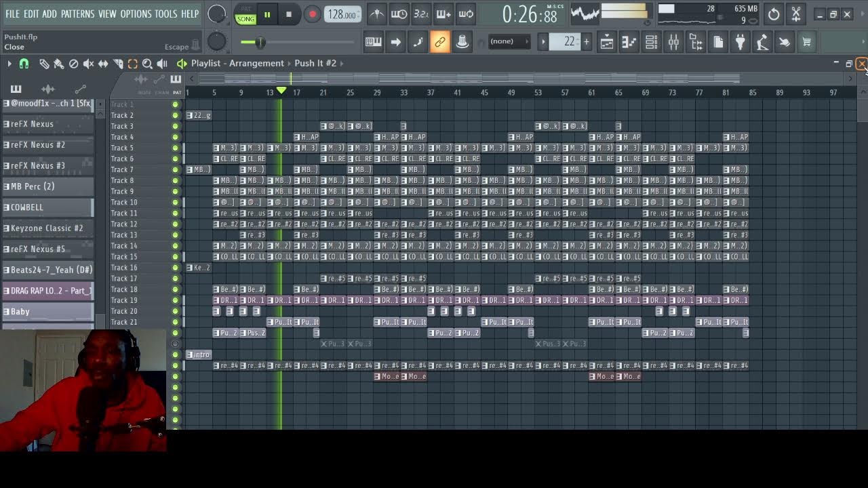This screenshot has width=868, height=488.
Task: Mute Track 15 green light
Action: click(176, 256)
